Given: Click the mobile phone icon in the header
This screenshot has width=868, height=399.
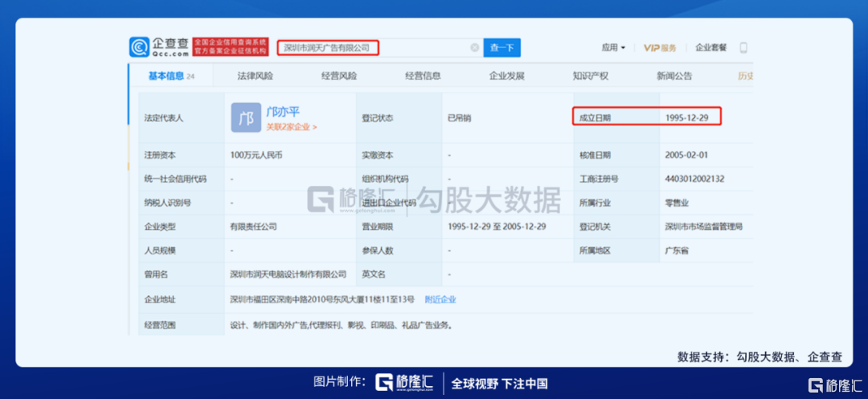Looking at the screenshot, I should (x=743, y=47).
